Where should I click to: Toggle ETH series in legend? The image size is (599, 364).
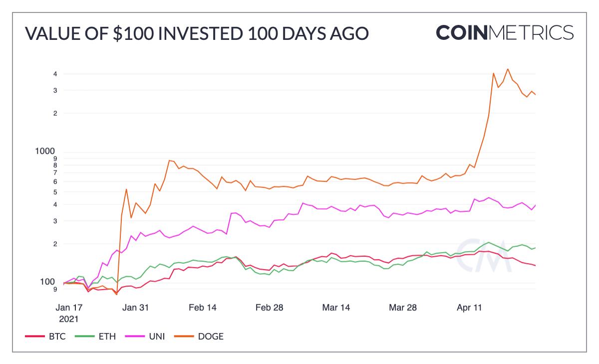click(x=107, y=336)
